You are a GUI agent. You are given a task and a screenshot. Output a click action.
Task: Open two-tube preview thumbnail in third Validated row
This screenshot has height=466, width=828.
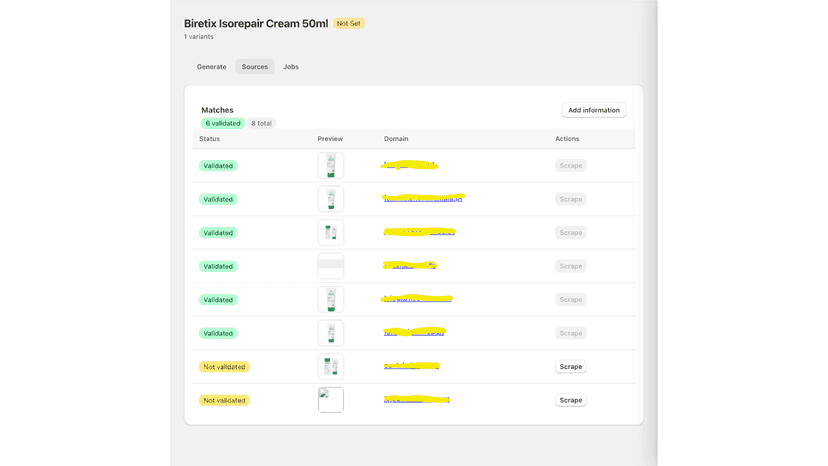tap(331, 232)
